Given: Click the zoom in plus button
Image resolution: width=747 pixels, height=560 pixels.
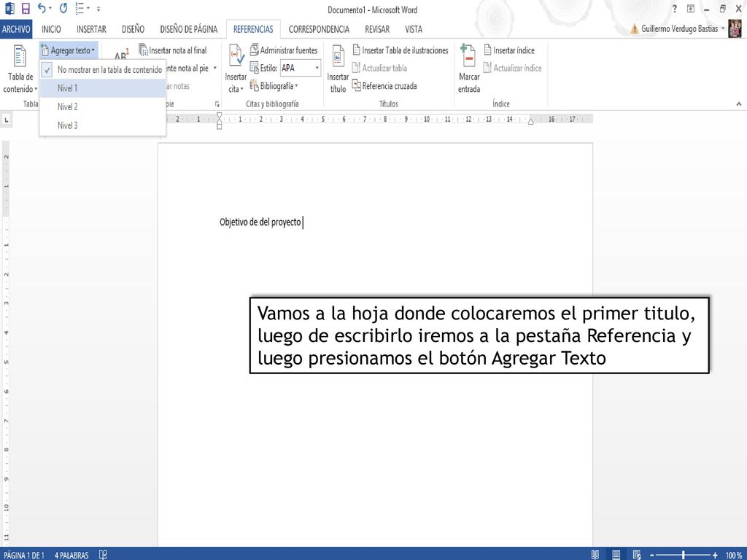Looking at the screenshot, I should pos(715,555).
